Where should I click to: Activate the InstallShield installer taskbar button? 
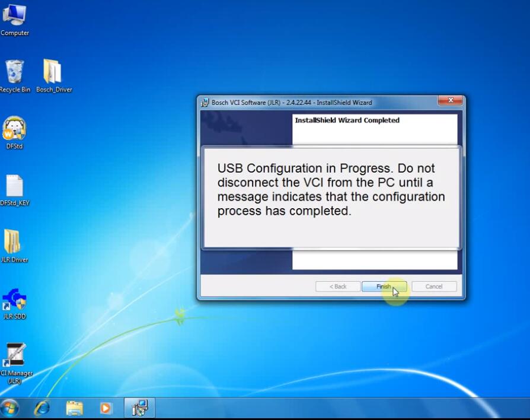139,408
